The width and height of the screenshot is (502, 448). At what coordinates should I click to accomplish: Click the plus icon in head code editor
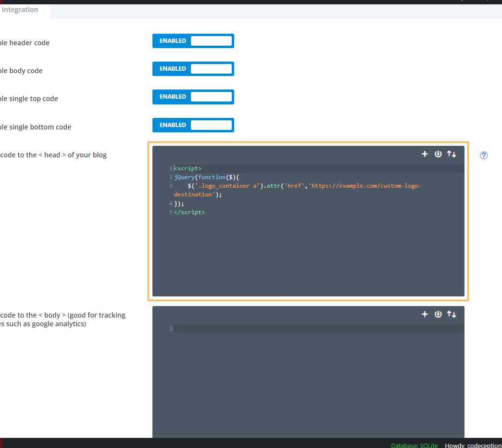425,154
